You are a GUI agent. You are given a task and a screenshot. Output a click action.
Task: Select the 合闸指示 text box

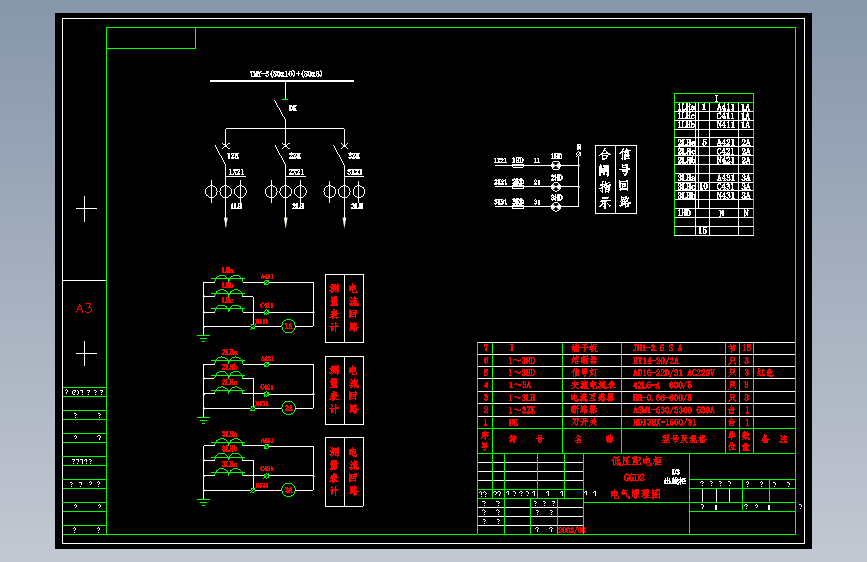coord(605,179)
